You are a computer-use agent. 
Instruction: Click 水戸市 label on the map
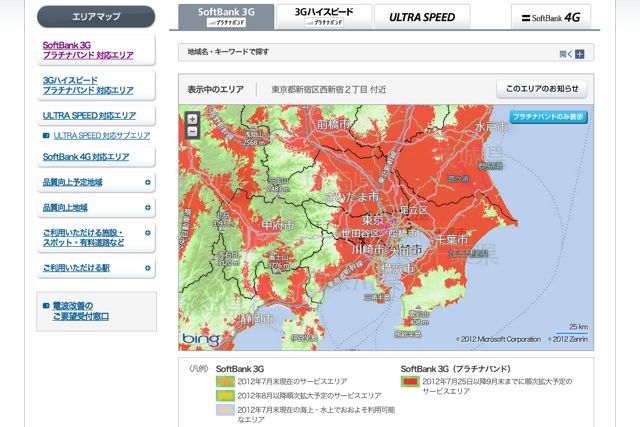click(x=492, y=127)
